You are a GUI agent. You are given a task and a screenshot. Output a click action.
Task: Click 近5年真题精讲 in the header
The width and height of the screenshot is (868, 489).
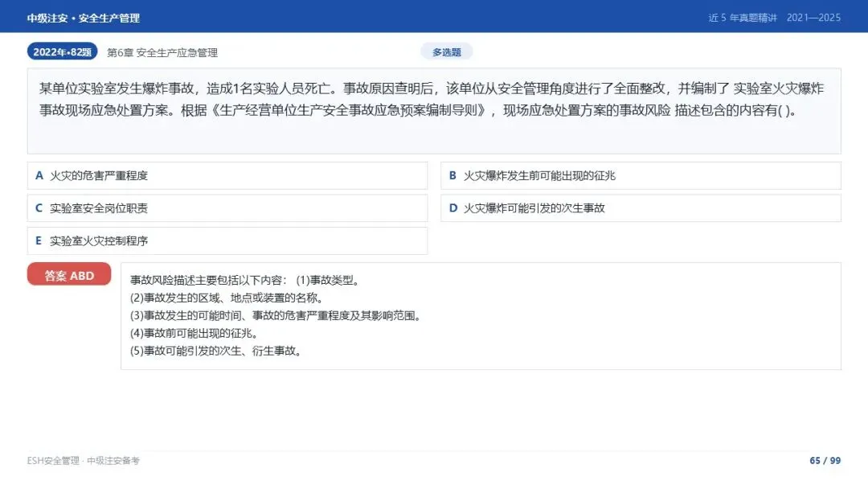pos(743,18)
